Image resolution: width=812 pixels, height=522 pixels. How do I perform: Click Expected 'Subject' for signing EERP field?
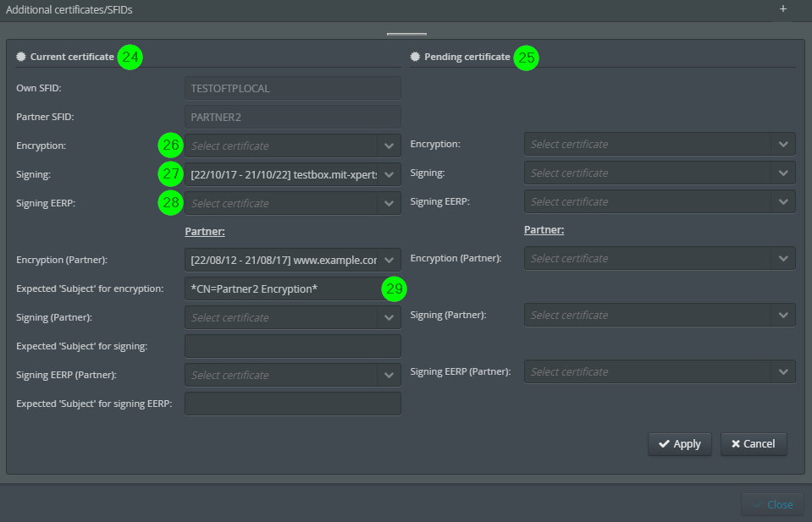pyautogui.click(x=293, y=404)
